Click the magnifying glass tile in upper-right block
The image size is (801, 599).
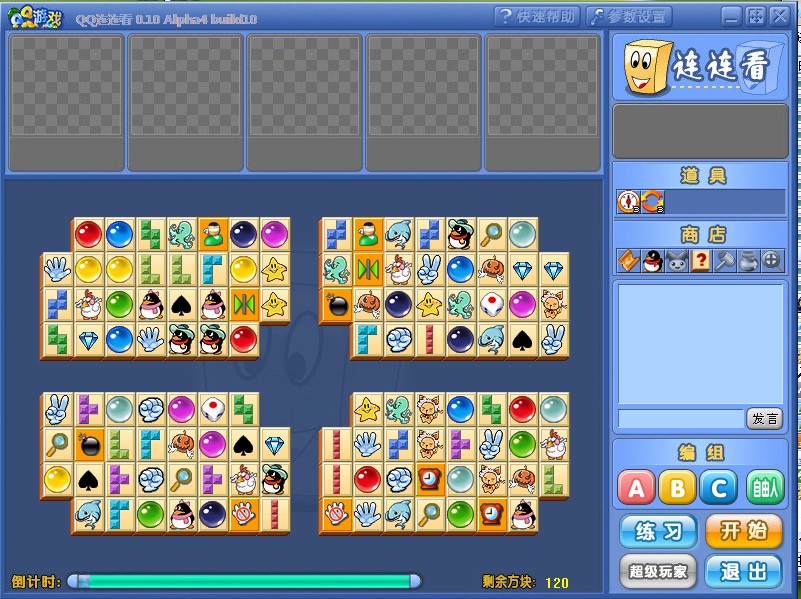[x=492, y=234]
